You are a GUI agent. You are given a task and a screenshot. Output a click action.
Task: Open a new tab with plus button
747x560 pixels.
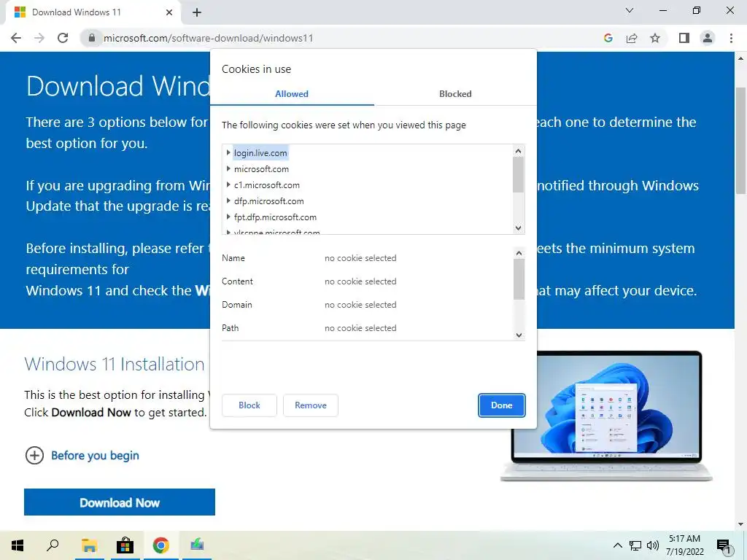[x=197, y=12]
